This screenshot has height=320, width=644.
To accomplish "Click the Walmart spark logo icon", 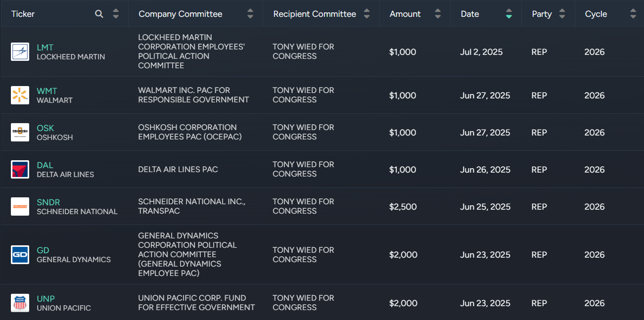I will click(x=20, y=95).
